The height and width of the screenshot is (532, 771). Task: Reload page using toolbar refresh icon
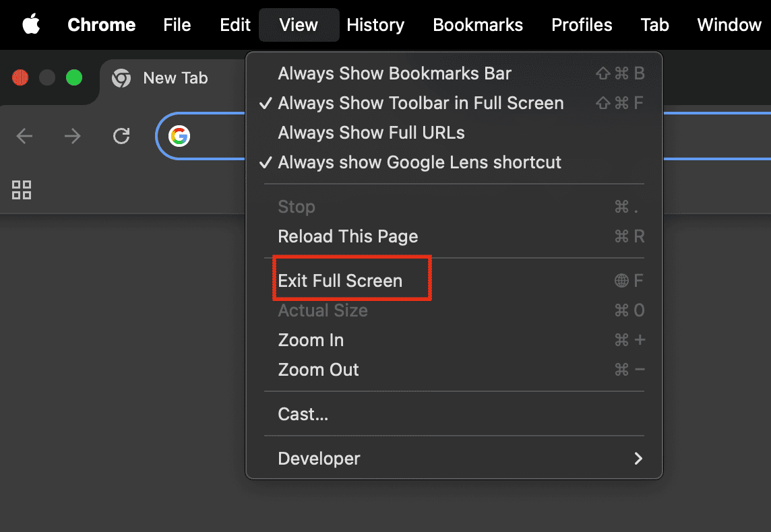tap(121, 137)
